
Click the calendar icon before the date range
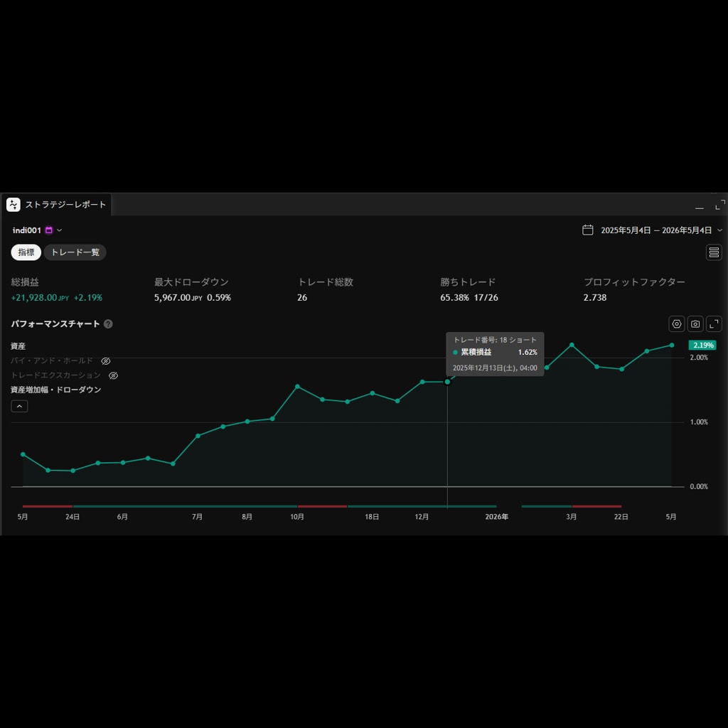tap(587, 230)
